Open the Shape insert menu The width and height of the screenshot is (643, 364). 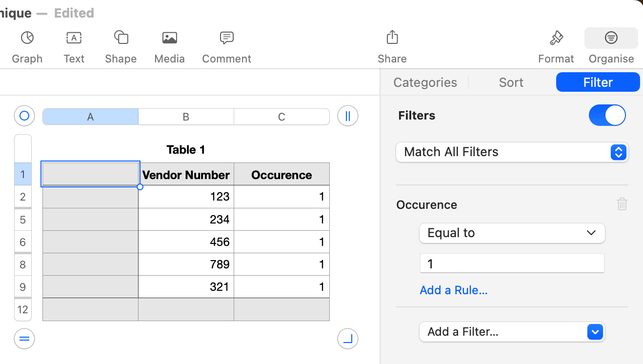tap(121, 38)
